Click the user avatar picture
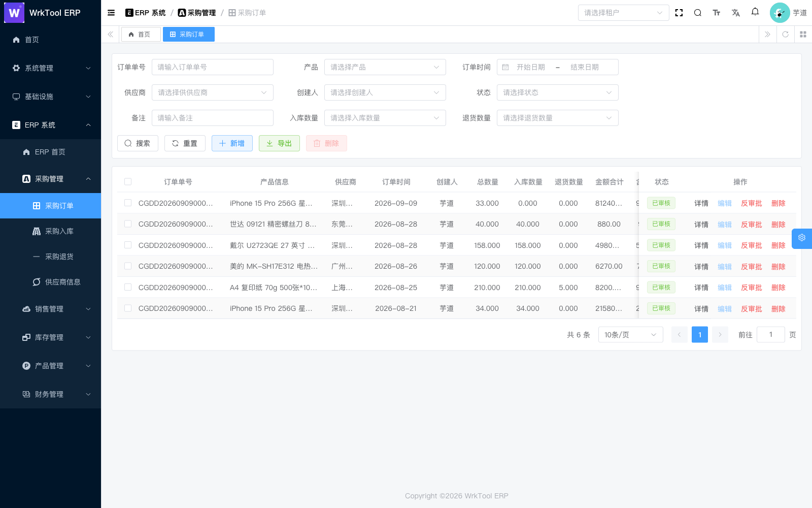This screenshot has width=812, height=508. tap(780, 13)
